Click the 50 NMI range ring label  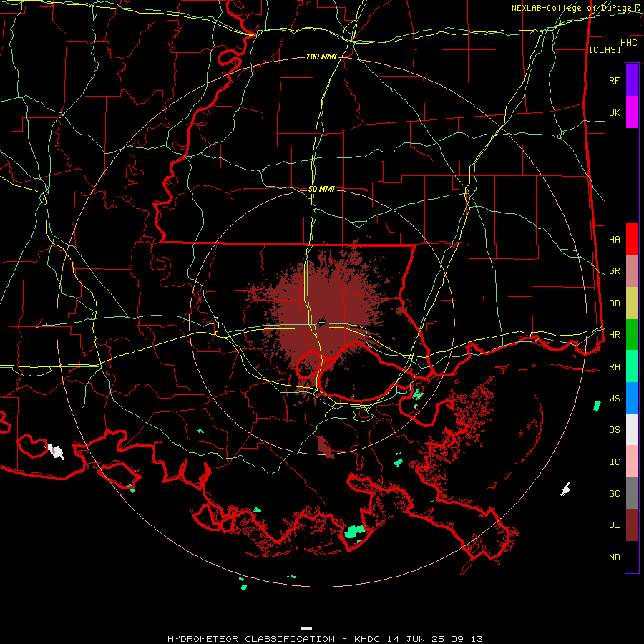click(x=321, y=189)
